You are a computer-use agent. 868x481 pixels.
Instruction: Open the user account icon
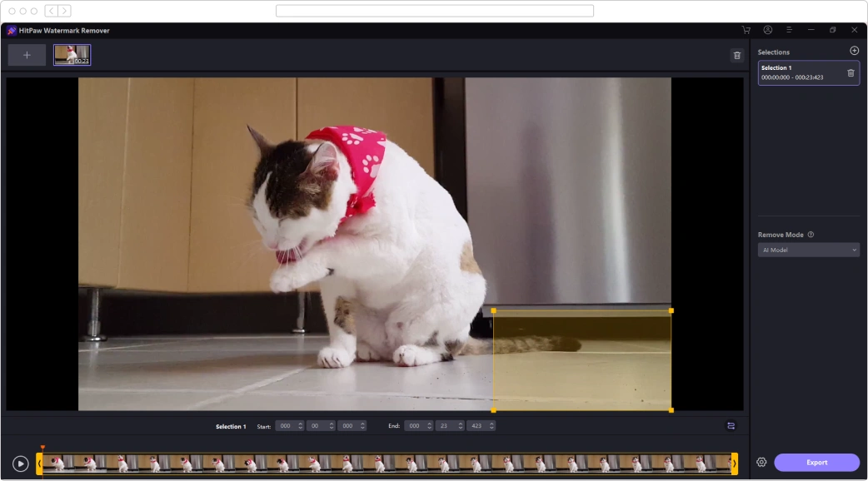[768, 30]
